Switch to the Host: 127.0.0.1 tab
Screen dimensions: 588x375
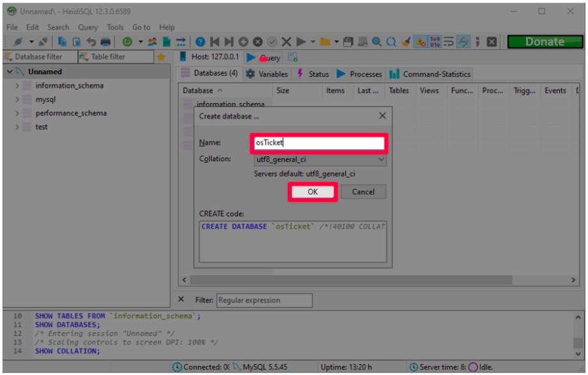coord(209,57)
